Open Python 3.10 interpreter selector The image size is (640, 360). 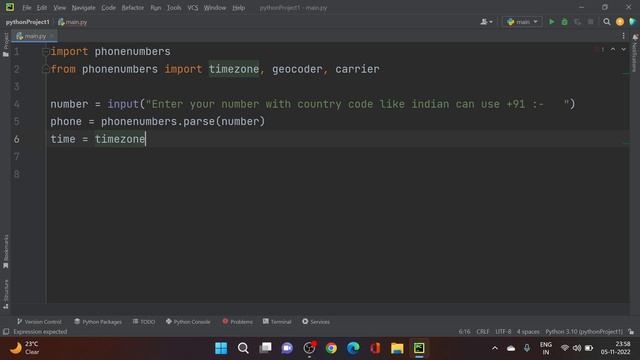pyautogui.click(x=584, y=332)
